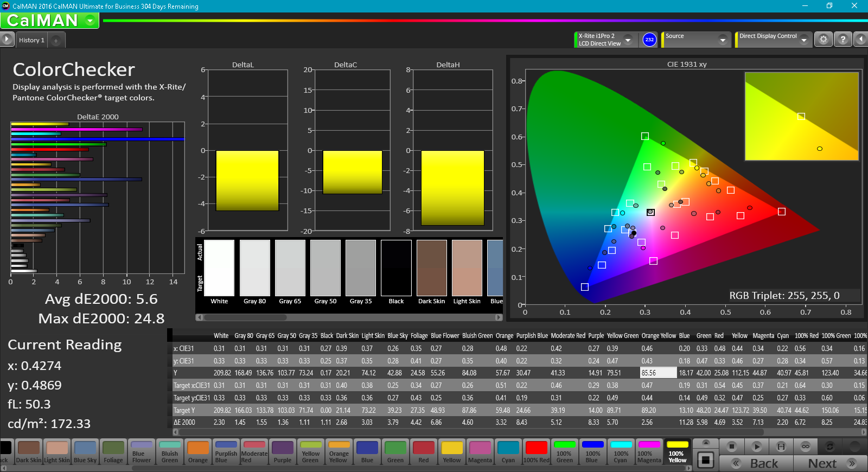This screenshot has width=868, height=472.
Task: Switch to the History 1 tab
Action: pyautogui.click(x=31, y=40)
